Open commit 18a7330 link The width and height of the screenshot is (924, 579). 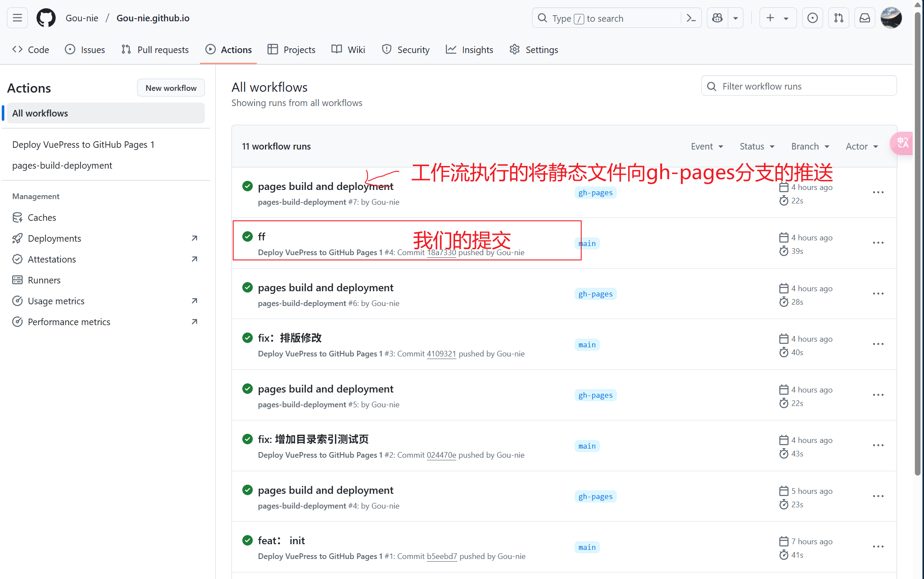pyautogui.click(x=441, y=253)
